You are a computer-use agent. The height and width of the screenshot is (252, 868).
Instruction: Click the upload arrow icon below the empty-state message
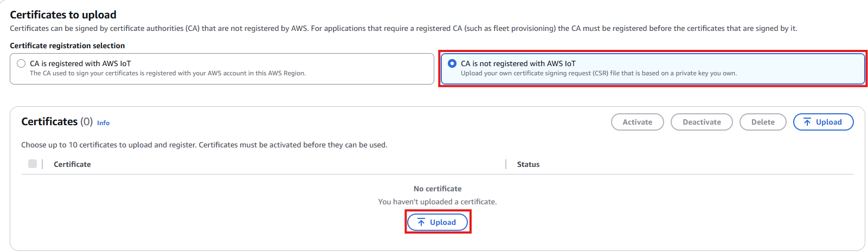tap(421, 222)
